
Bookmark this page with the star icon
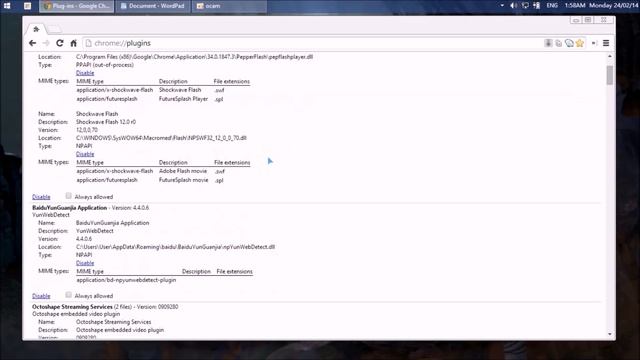(580, 43)
